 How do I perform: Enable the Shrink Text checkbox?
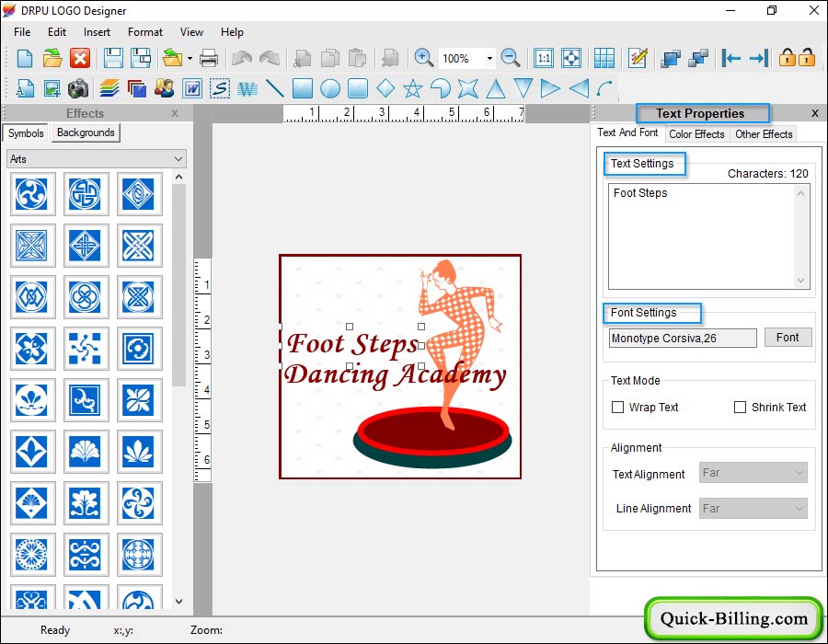(740, 407)
